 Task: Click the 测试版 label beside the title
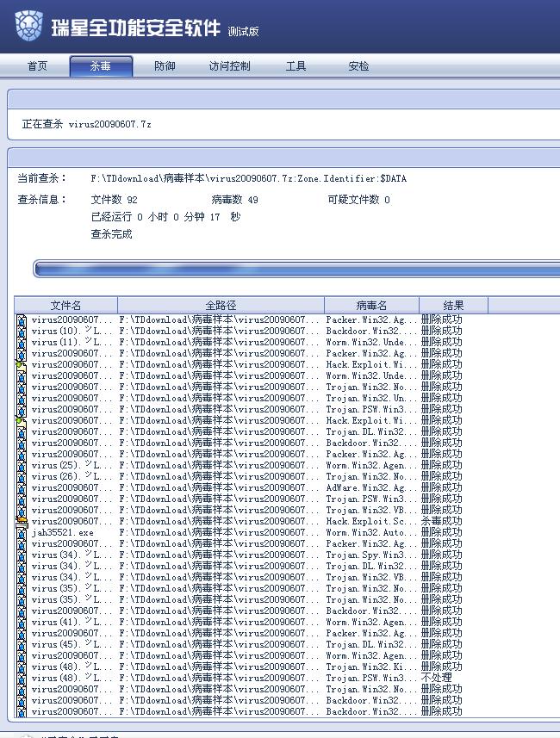click(x=243, y=32)
